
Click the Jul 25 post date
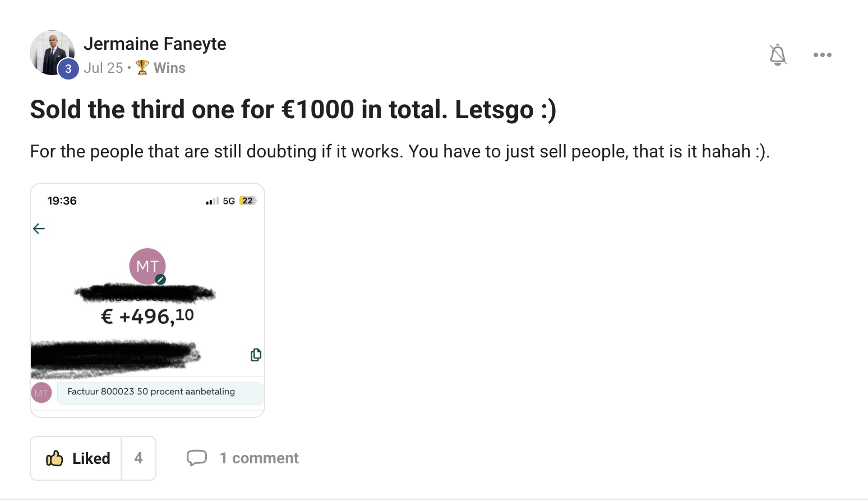click(x=103, y=67)
